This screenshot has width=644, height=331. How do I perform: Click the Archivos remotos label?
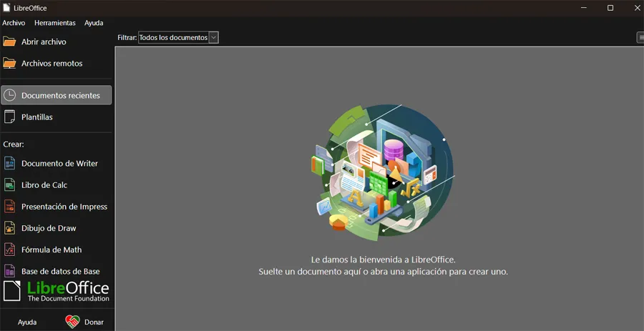click(x=52, y=64)
